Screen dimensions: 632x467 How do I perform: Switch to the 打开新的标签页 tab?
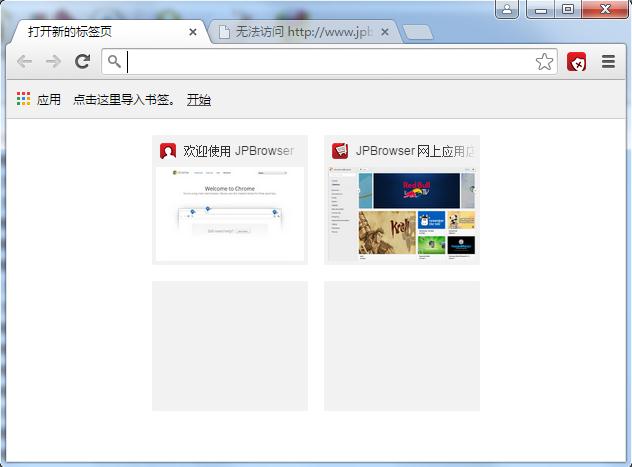[x=109, y=32]
